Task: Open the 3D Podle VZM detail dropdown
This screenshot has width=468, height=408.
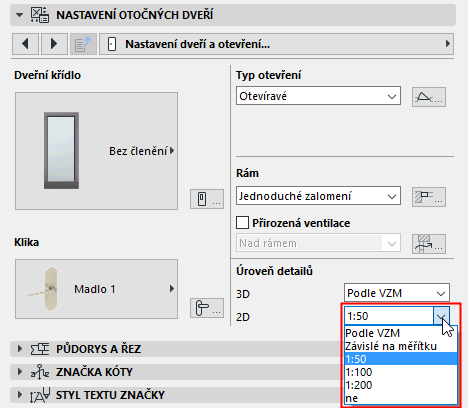Action: point(397,293)
